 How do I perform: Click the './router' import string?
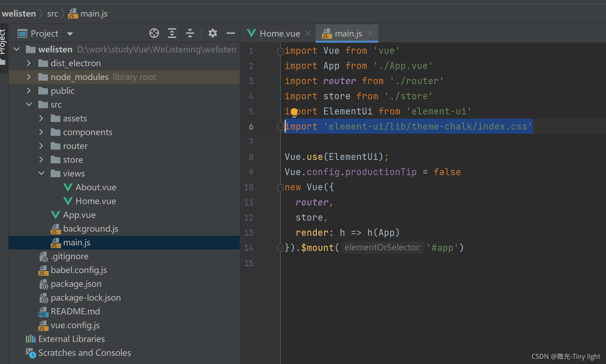[x=417, y=81]
